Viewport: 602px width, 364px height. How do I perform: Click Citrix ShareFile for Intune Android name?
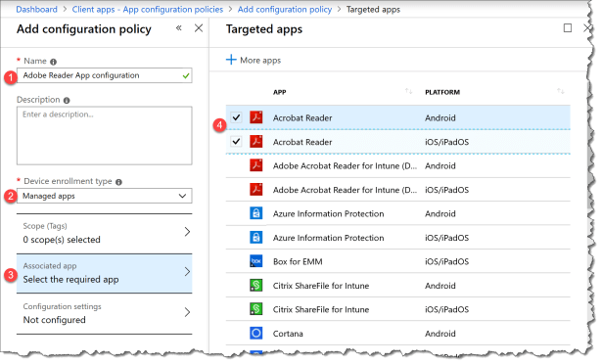(321, 286)
